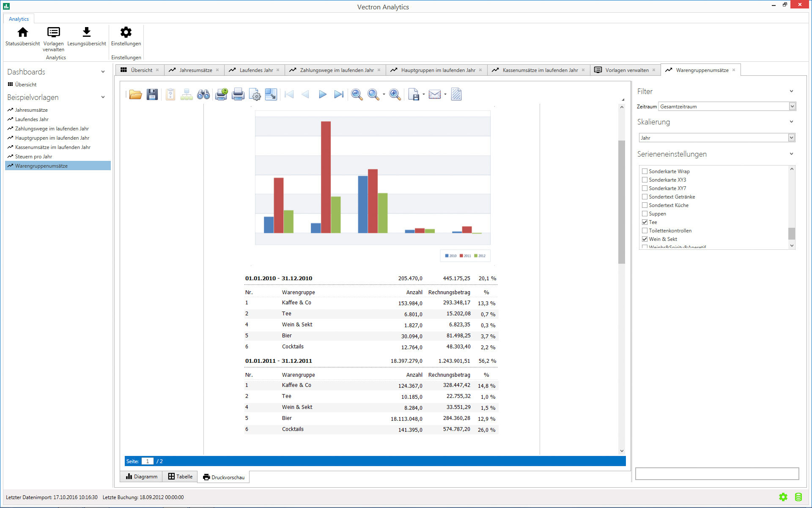Disable the Wein & Sekt checkbox

pos(645,239)
